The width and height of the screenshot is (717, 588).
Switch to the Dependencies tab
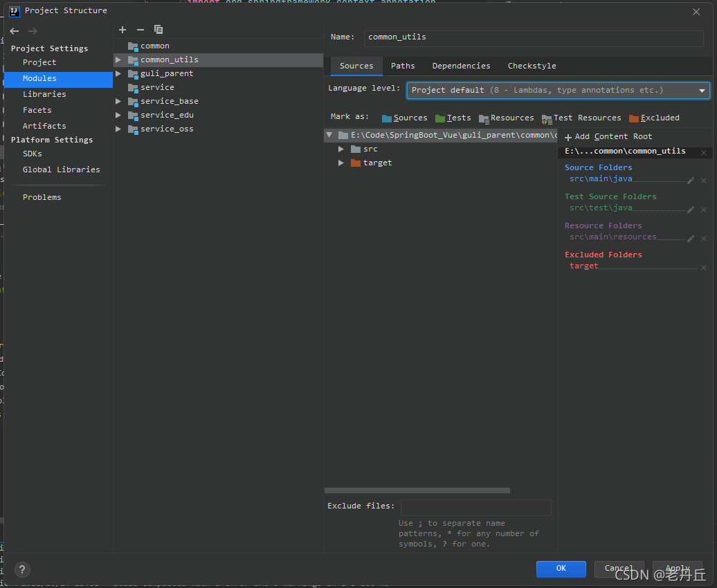[461, 66]
